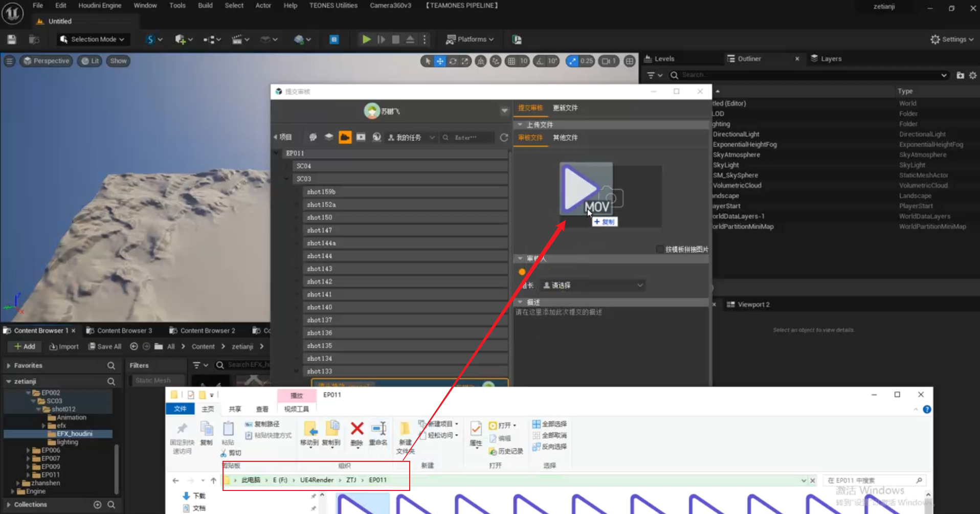
Task: Expand the EP006 folder in content tree
Action: pos(28,450)
